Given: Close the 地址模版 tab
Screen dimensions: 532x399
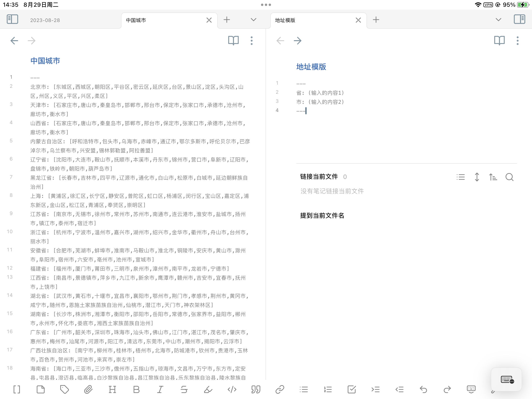Looking at the screenshot, I should click(358, 20).
